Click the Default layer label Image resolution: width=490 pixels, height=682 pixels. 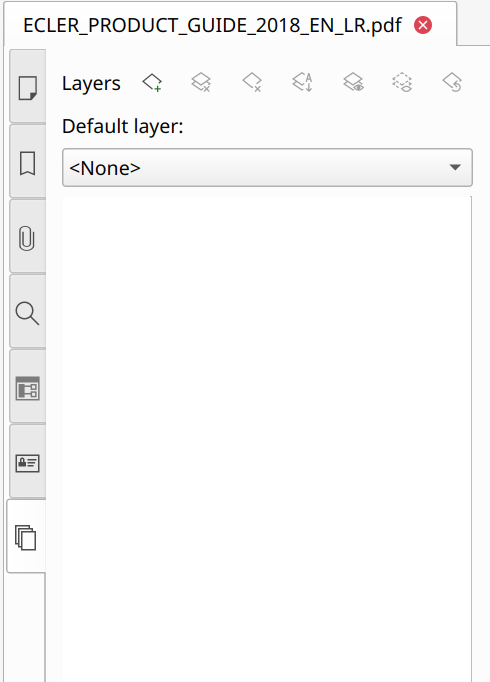123,126
